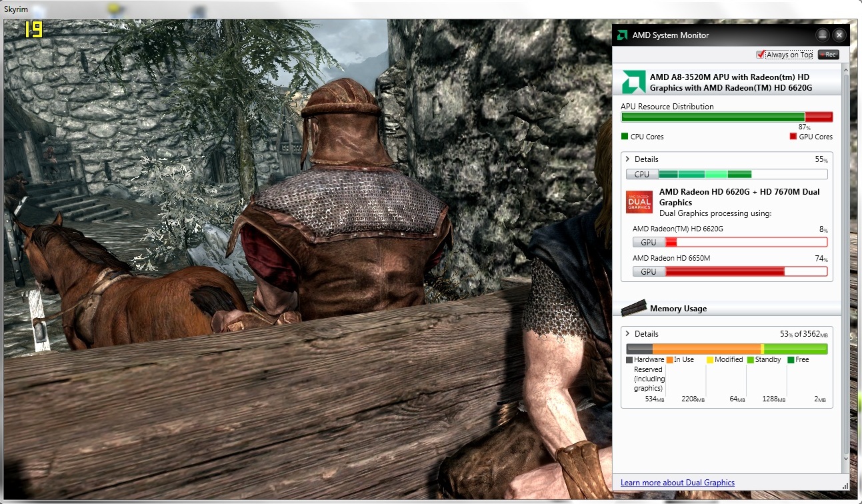
Task: Click the 2208MB in use value
Action: 693,399
